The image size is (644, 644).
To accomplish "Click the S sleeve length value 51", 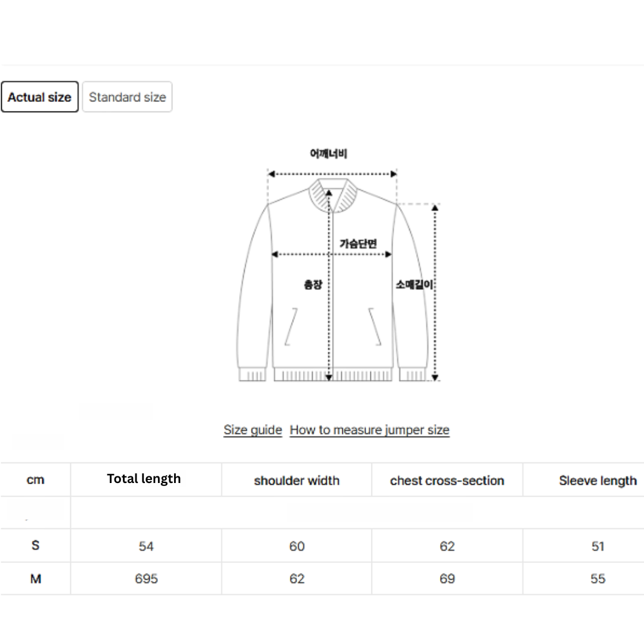I will (x=597, y=546).
